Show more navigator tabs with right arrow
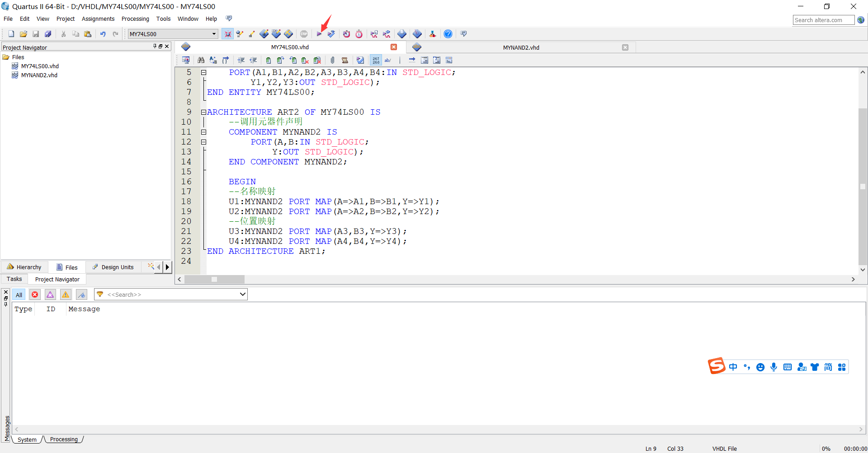This screenshot has width=868, height=453. tap(167, 267)
